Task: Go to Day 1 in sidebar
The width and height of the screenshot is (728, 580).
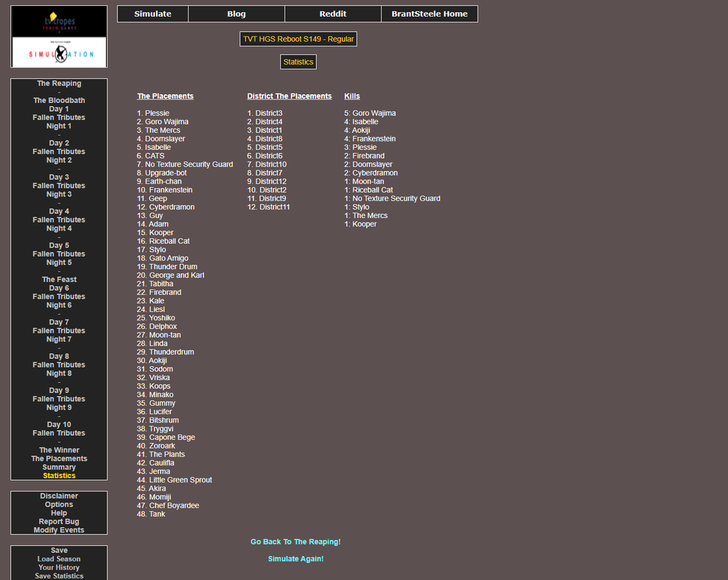Action: [59, 109]
